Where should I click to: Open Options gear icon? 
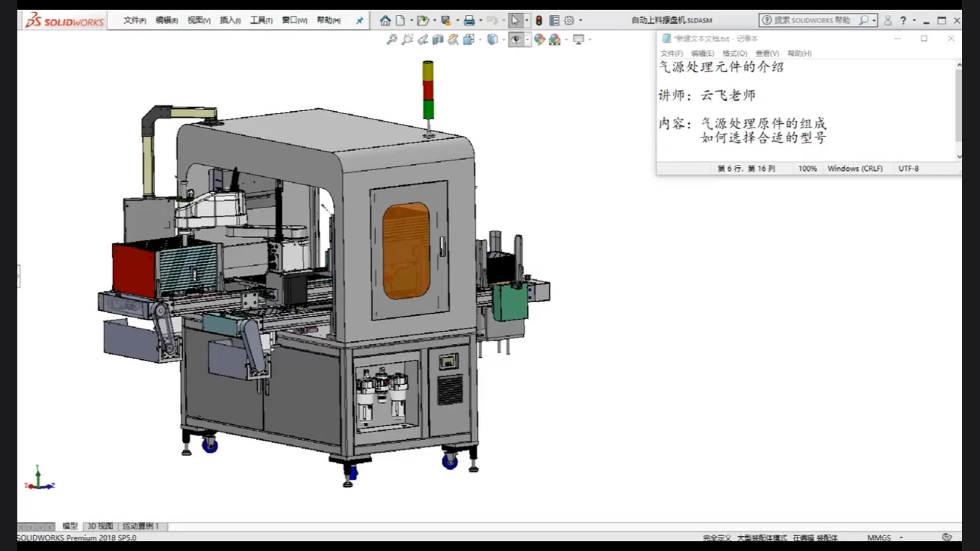pos(569,20)
